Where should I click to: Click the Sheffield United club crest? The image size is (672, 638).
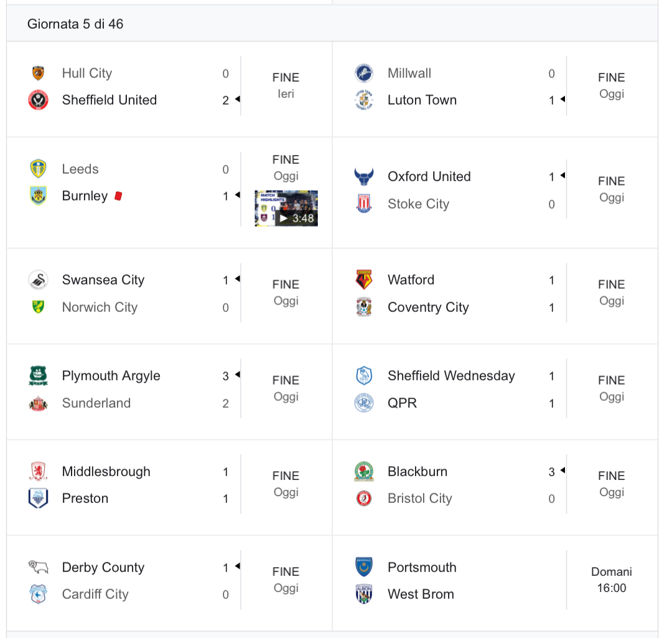(x=38, y=100)
